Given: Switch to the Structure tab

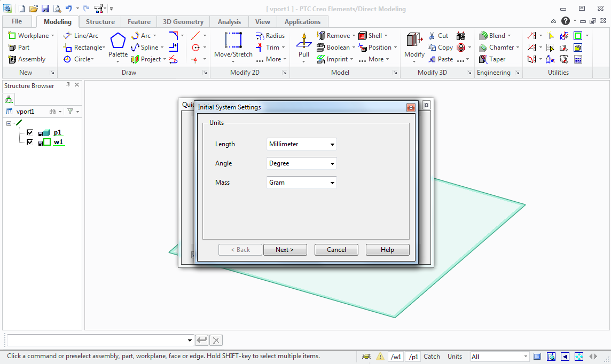Looking at the screenshot, I should coord(100,22).
